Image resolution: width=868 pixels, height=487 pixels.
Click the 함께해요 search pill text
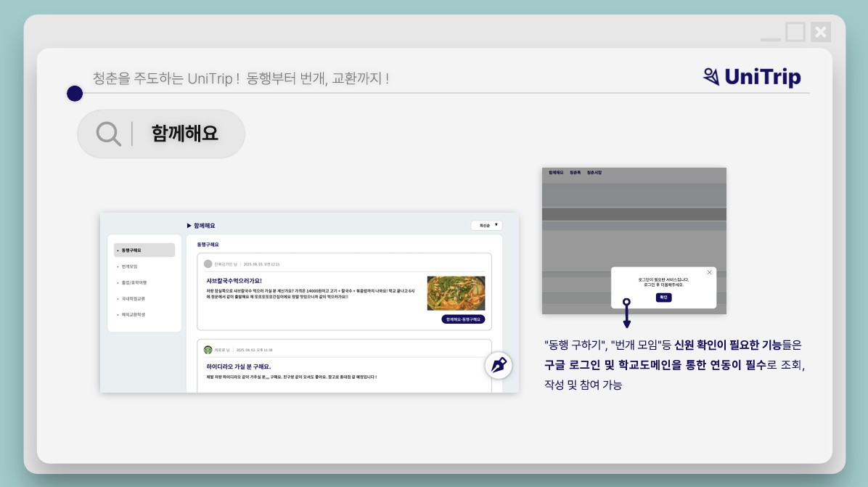185,134
